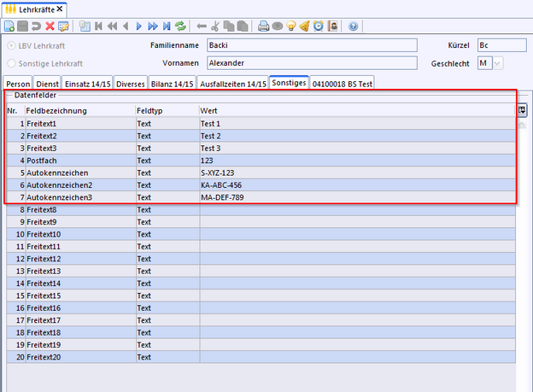Jump to the first record

[98, 26]
